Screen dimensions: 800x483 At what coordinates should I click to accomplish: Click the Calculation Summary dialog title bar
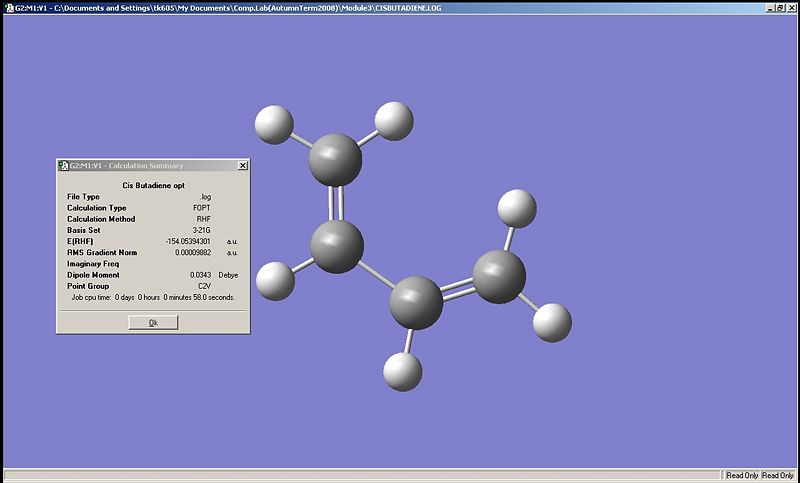[153, 165]
